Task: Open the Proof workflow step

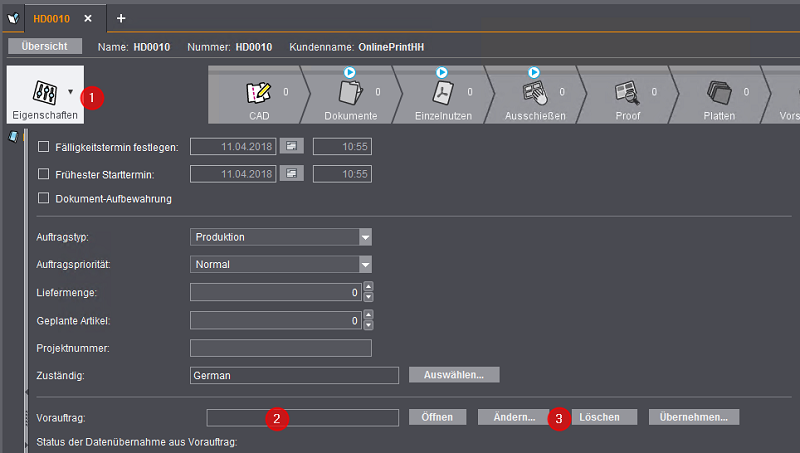Action: [x=628, y=93]
